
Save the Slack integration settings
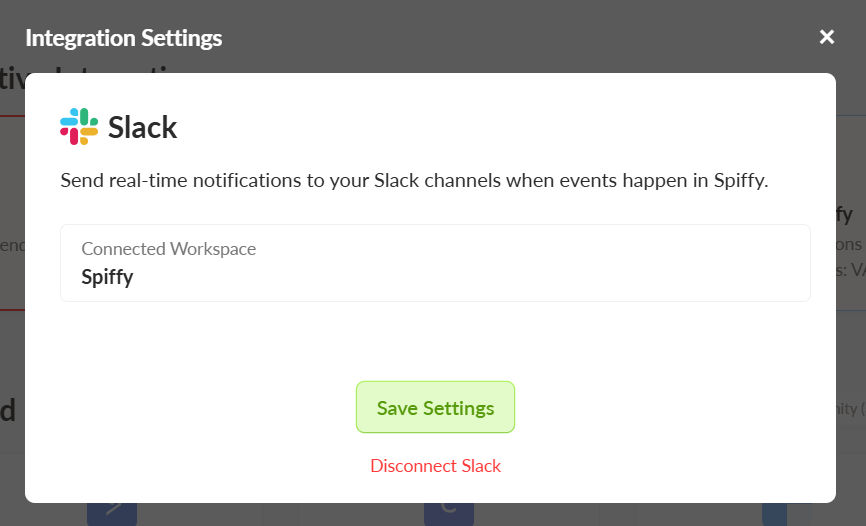(435, 407)
